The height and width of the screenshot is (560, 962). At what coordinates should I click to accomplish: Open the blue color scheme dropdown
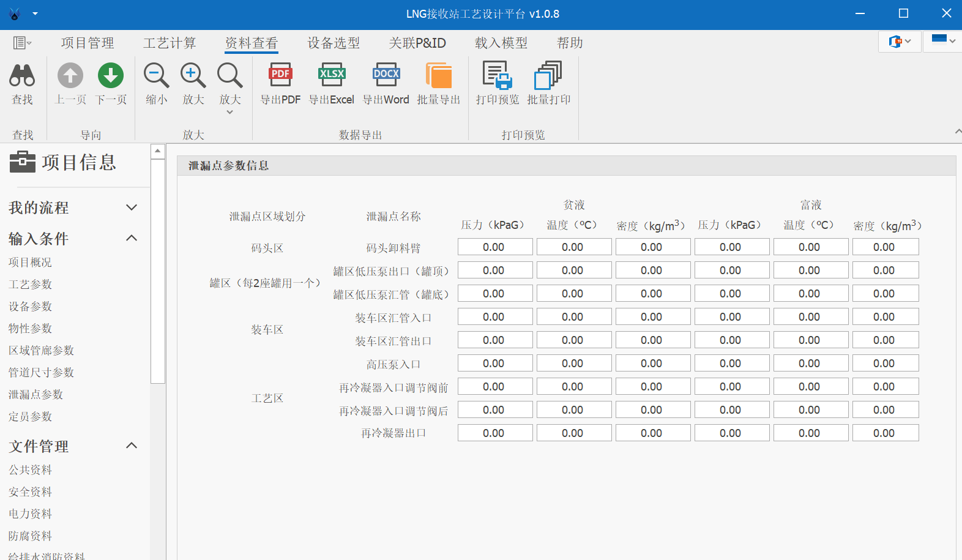(943, 42)
